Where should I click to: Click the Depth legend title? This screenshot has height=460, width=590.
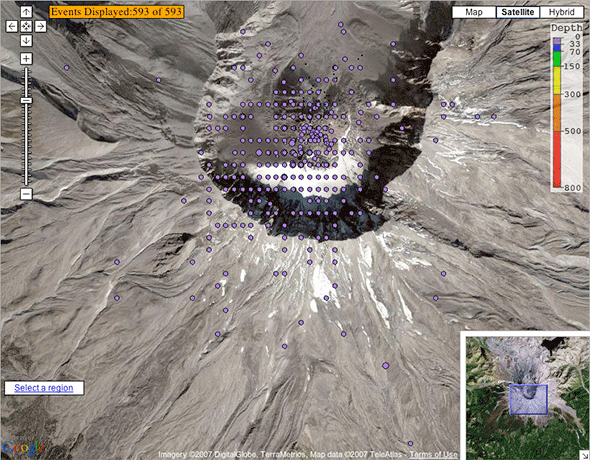point(567,28)
